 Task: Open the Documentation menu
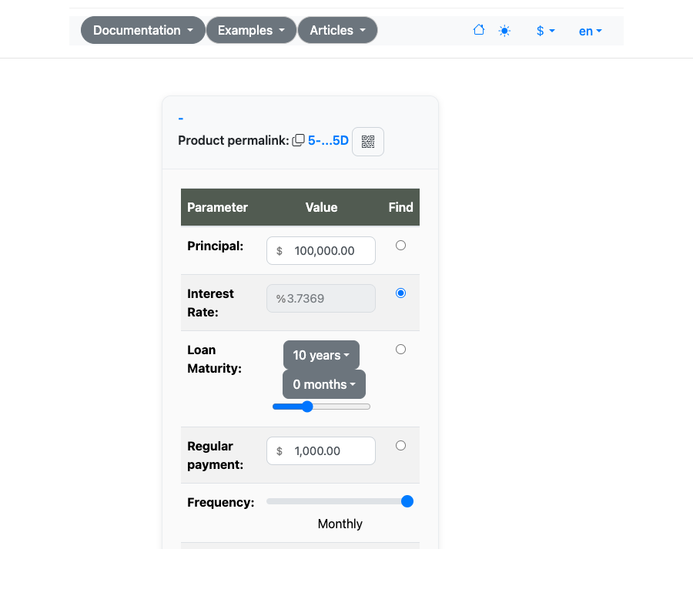click(142, 30)
